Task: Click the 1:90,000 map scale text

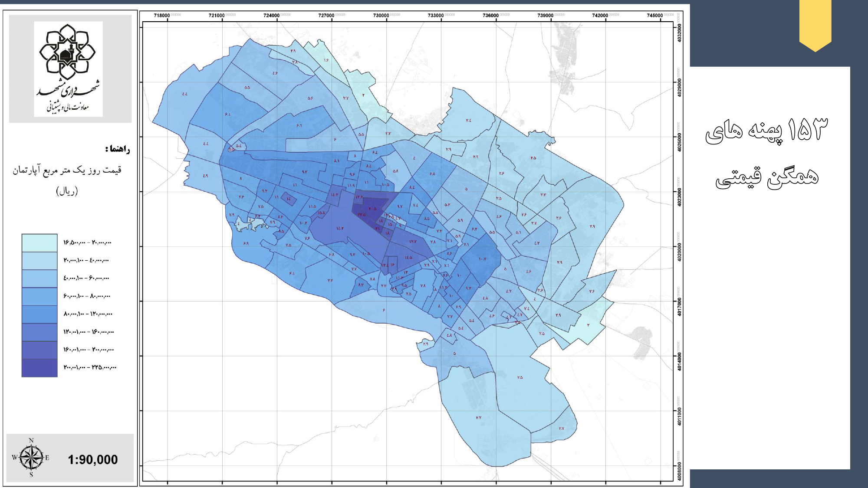Action: click(x=92, y=459)
